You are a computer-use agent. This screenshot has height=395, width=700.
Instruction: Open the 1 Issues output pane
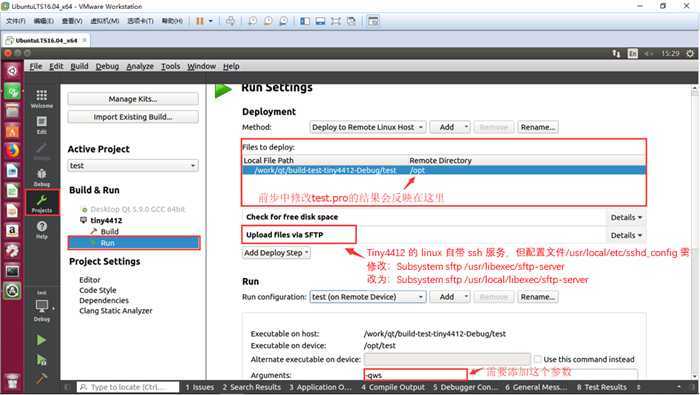[200, 387]
